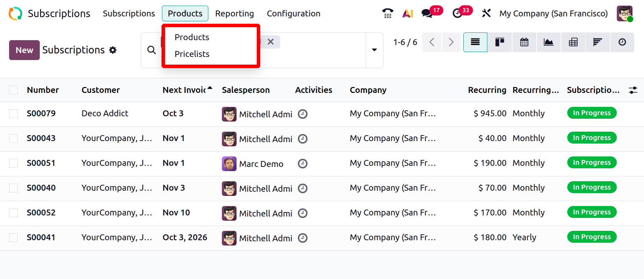
Task: Expand the search options dropdown arrow
Action: pyautogui.click(x=374, y=50)
